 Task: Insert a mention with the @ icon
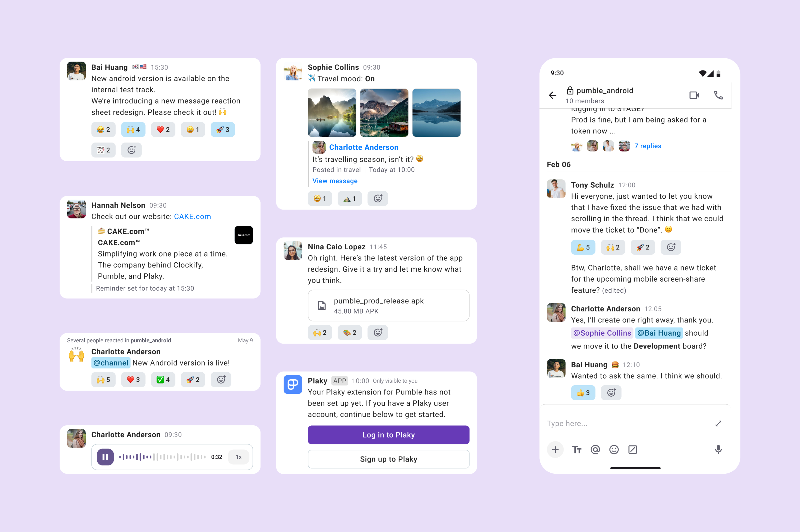(x=595, y=450)
